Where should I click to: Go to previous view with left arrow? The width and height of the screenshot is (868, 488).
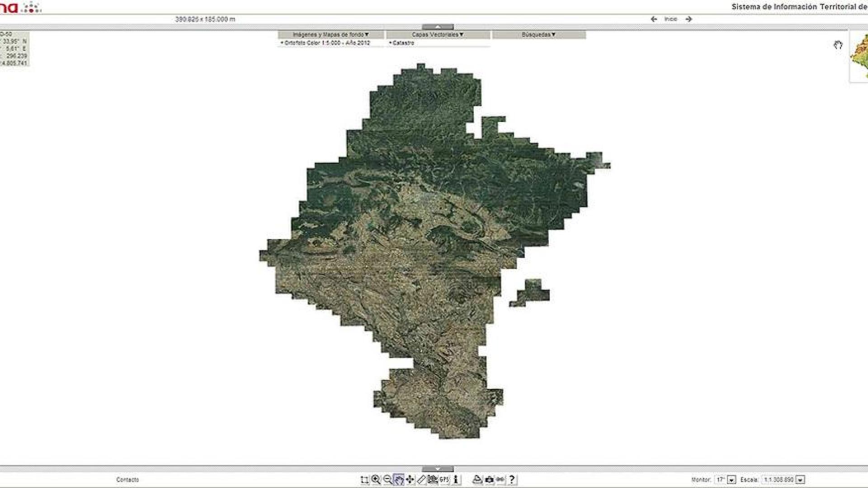[654, 19]
